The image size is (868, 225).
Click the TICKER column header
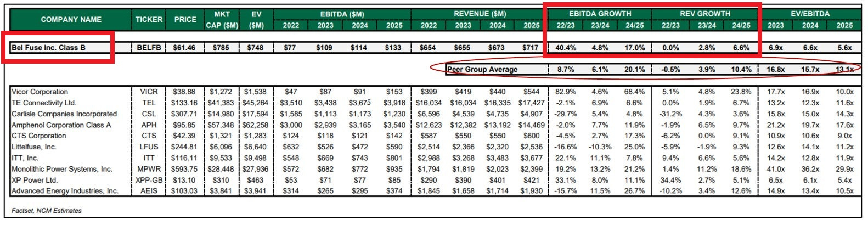click(x=149, y=19)
